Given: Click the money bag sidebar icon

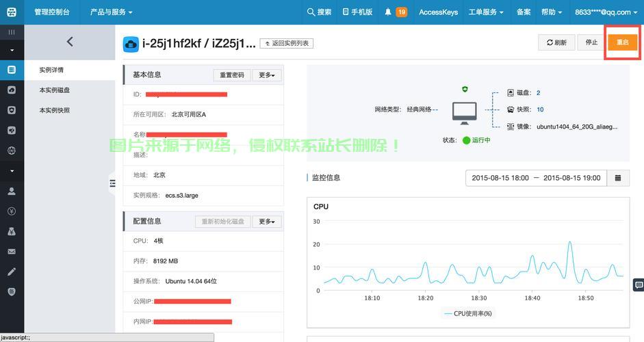Looking at the screenshot, I should pos(12,231).
